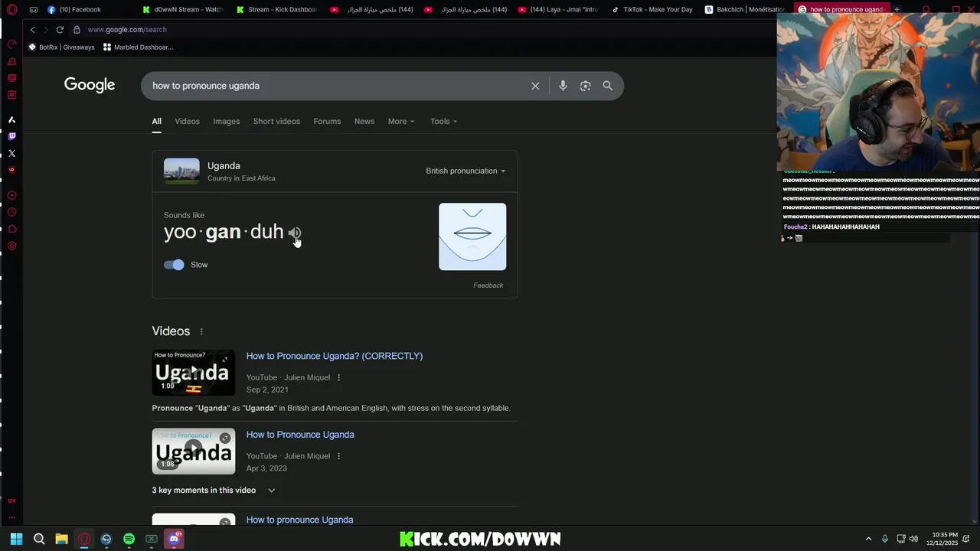Open the X (Twitter) sidebar icon
Image resolution: width=980 pixels, height=551 pixels.
(x=11, y=153)
